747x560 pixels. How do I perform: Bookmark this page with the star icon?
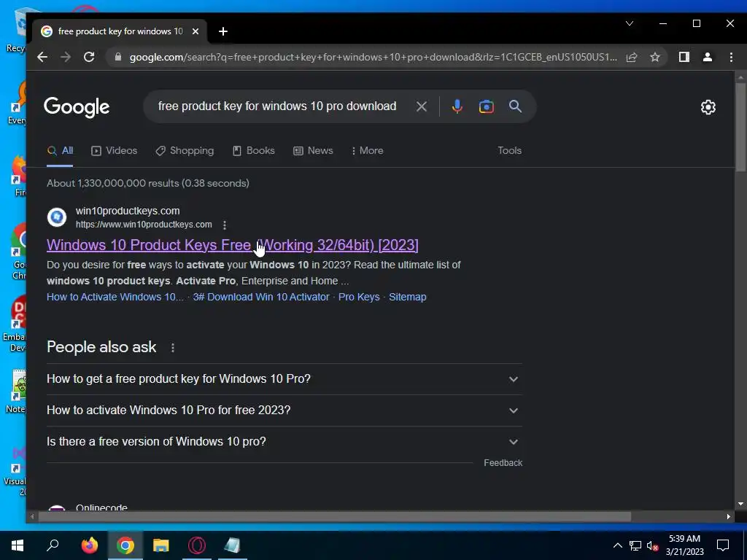pos(655,57)
